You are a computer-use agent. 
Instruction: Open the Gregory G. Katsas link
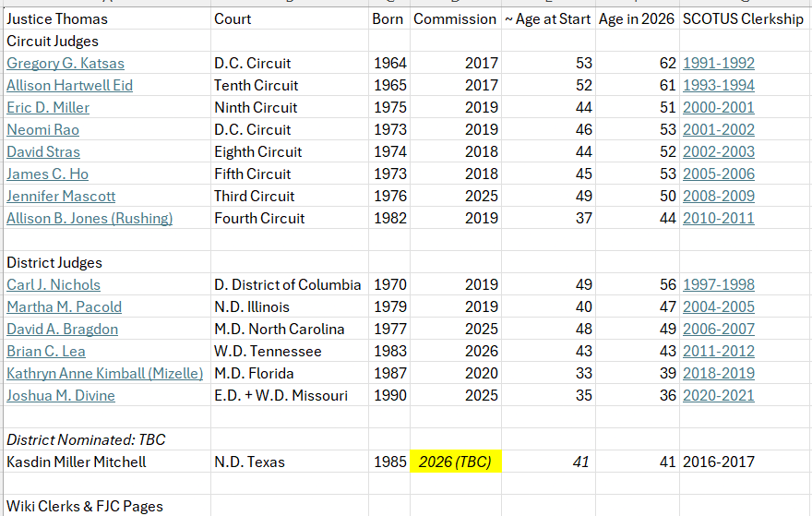pyautogui.click(x=66, y=63)
